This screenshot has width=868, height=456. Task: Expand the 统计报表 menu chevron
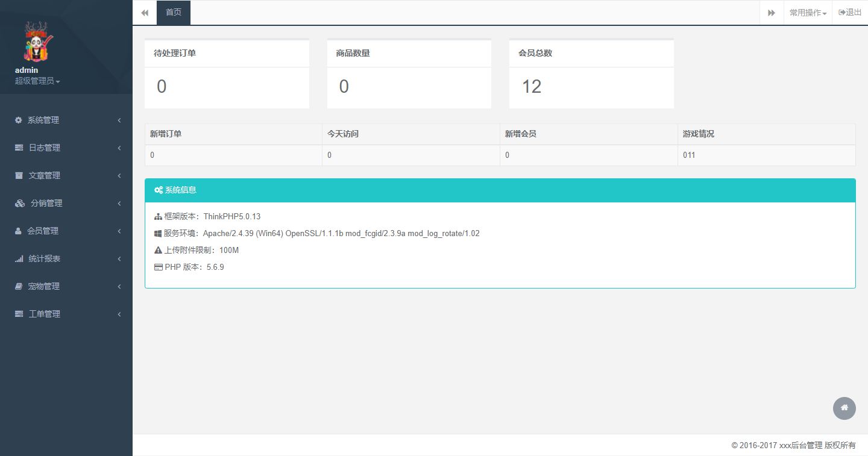tap(119, 258)
